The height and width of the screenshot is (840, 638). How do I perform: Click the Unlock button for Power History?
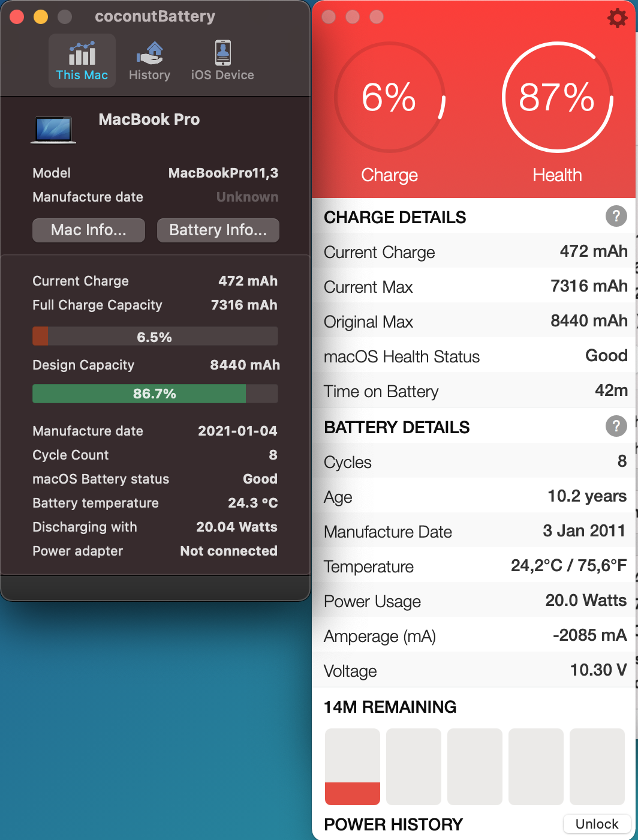pyautogui.click(x=597, y=824)
